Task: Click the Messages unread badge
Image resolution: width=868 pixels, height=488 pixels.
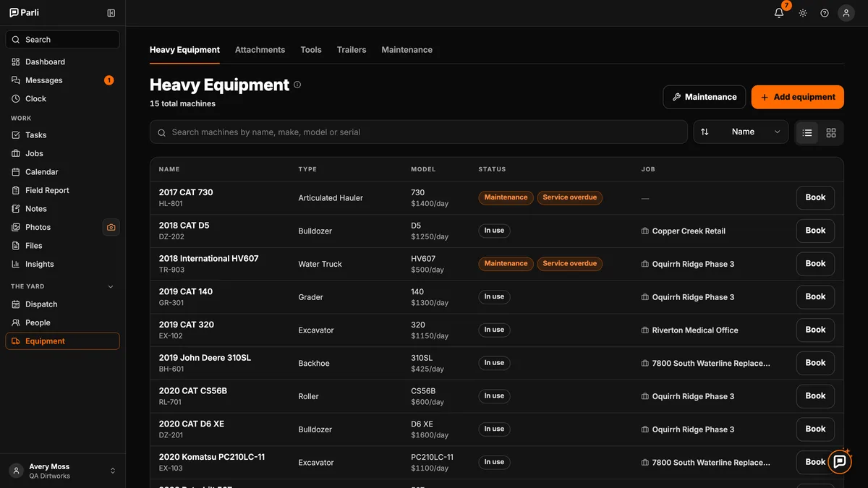Action: pos(109,80)
